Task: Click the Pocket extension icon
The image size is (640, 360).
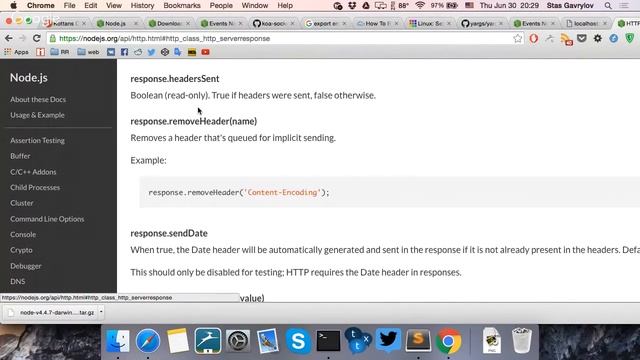Action: [x=582, y=39]
